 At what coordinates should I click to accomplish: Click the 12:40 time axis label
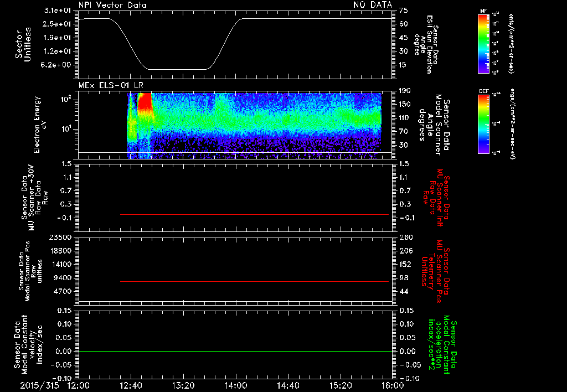[x=131, y=385]
